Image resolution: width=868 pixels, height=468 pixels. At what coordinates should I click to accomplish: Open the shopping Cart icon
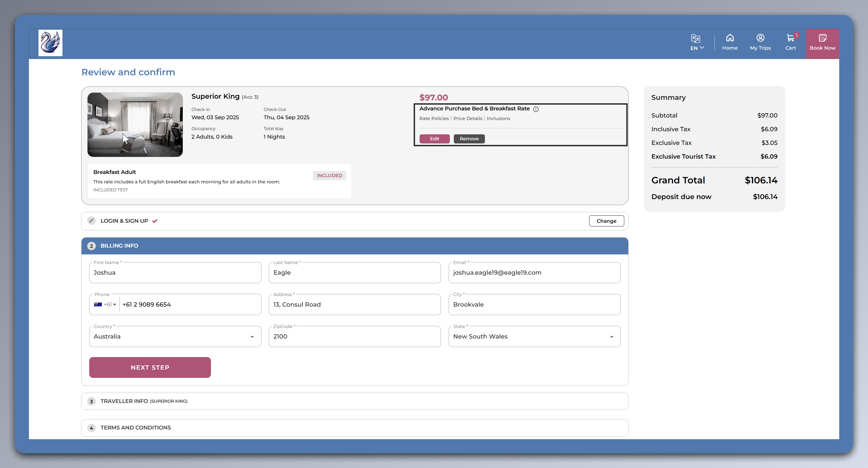(x=790, y=38)
